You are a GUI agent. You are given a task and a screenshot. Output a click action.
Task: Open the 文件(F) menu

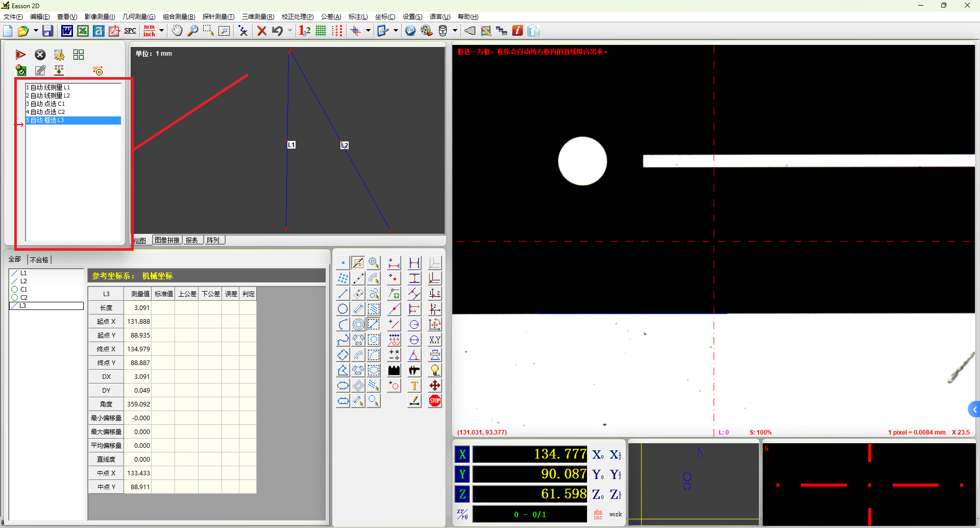(x=13, y=17)
